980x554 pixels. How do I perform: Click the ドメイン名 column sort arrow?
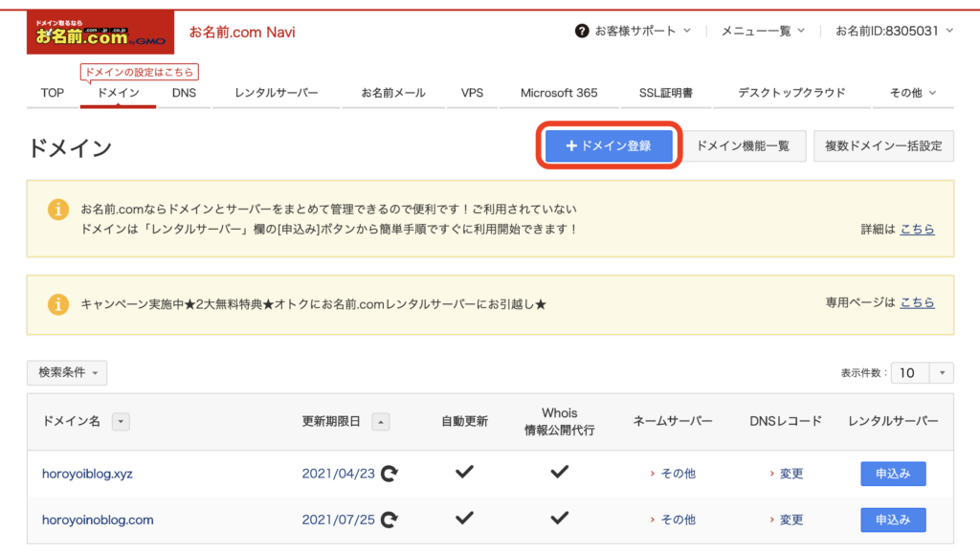pos(121,422)
